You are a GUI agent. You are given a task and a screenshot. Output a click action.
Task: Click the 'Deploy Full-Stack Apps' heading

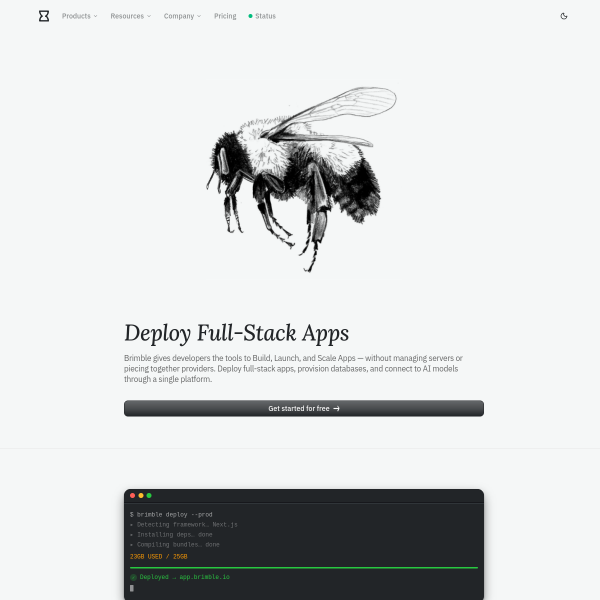click(x=236, y=333)
